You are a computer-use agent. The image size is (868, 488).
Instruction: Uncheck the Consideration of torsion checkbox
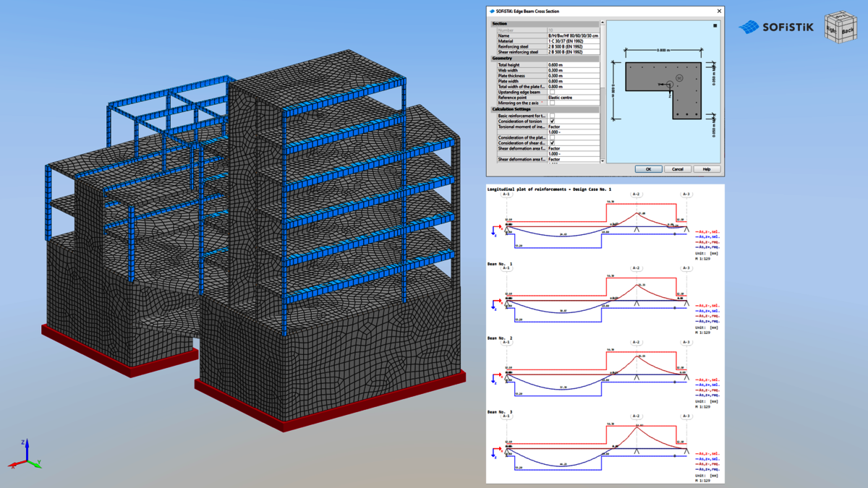coord(552,121)
